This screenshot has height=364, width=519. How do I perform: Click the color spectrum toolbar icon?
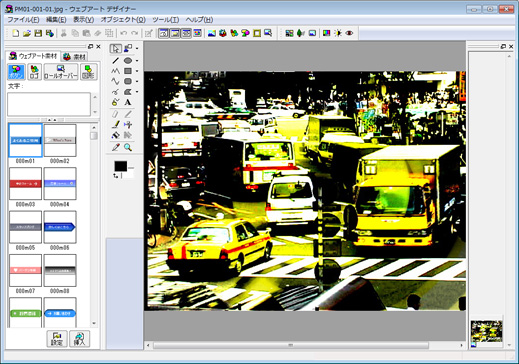coord(327,33)
